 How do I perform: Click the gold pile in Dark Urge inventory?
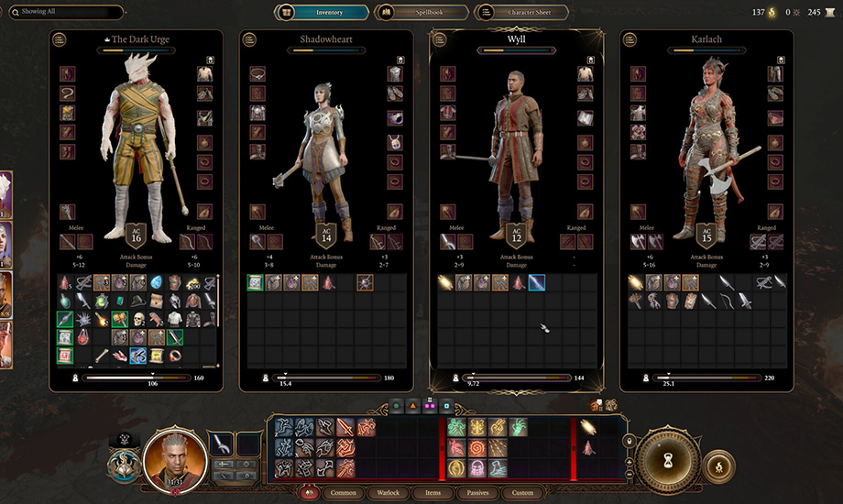(193, 283)
